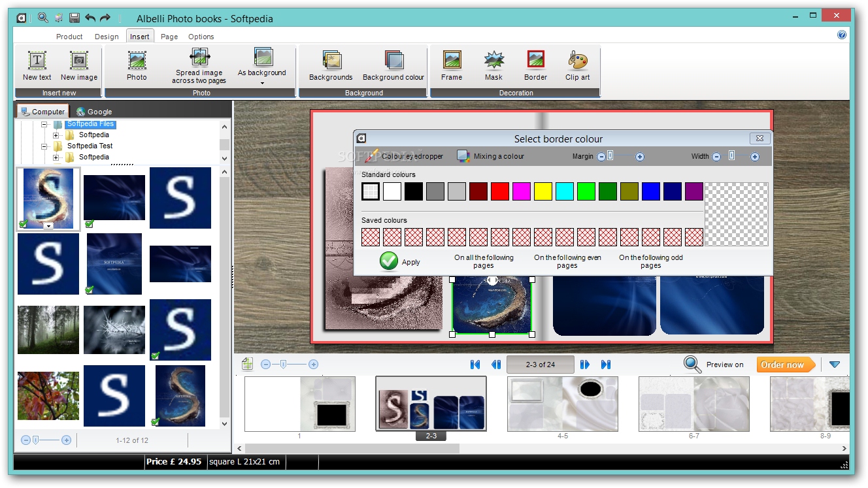Switch to the Page tab
Screen dimensions: 868x488
[169, 37]
